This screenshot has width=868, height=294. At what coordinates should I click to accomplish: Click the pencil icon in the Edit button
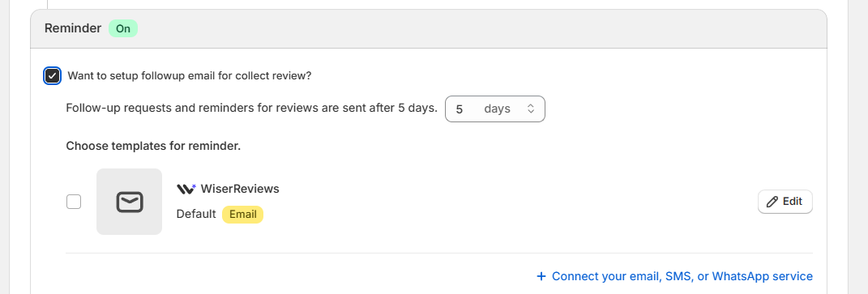(772, 202)
